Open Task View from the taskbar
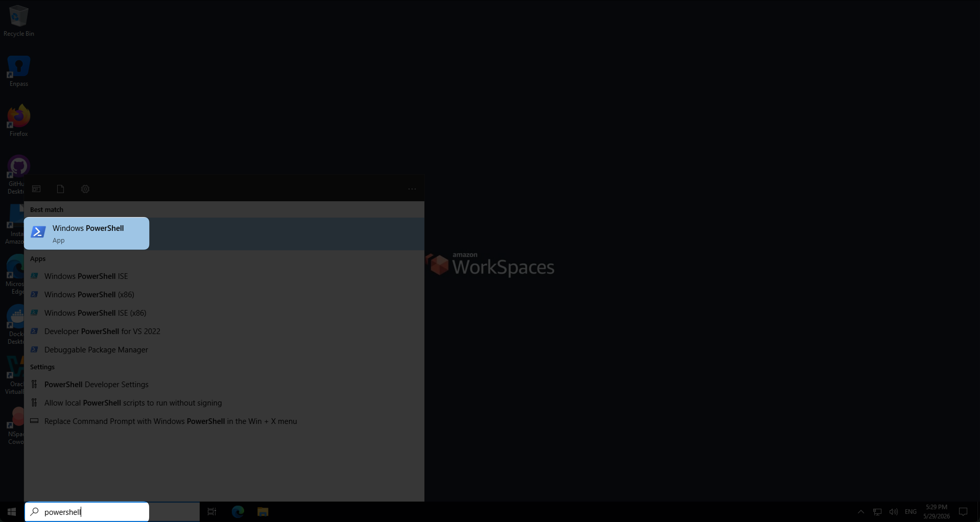Screen dimensions: 980x522 pos(211,512)
